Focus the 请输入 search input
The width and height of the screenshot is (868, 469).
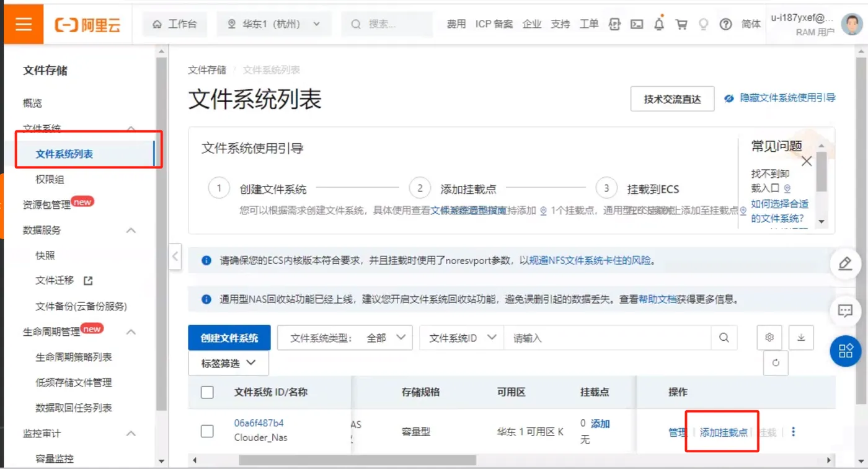(608, 338)
